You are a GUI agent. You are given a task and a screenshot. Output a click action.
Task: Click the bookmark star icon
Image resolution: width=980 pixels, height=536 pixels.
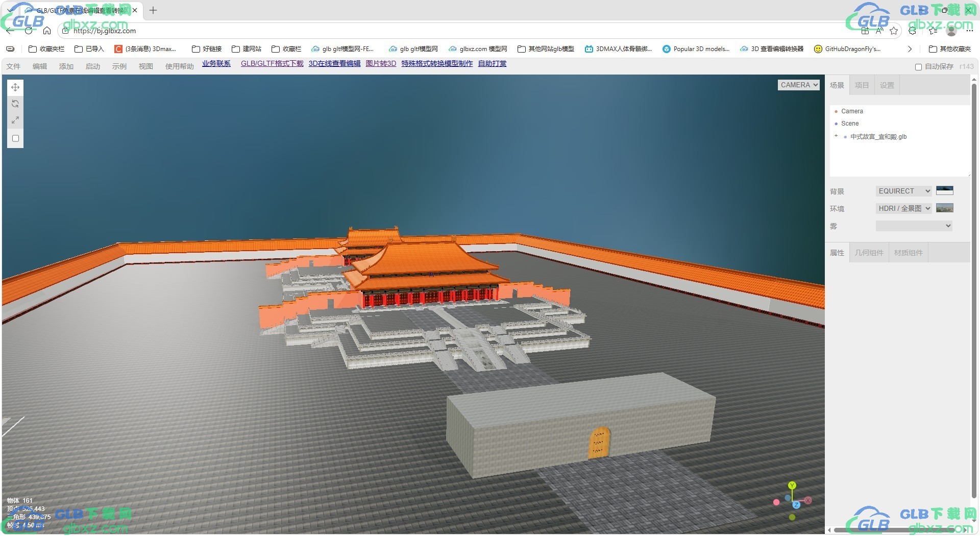click(x=894, y=31)
